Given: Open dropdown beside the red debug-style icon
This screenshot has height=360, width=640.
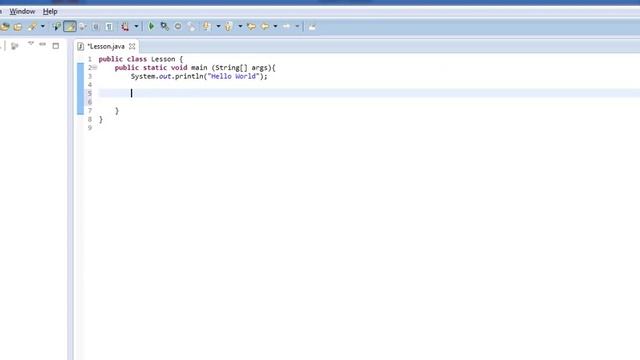Looking at the screenshot, I should pos(136,27).
